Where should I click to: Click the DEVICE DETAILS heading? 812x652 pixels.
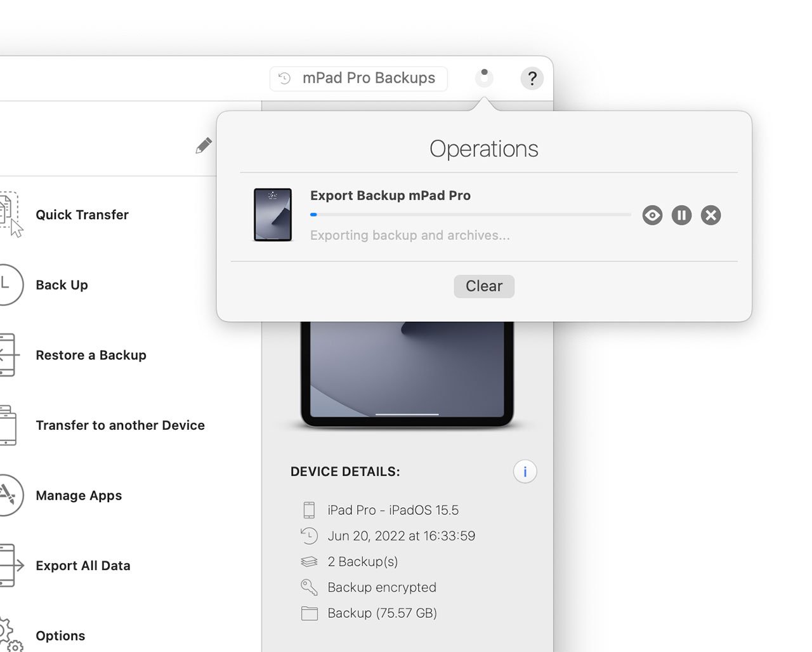tap(345, 472)
